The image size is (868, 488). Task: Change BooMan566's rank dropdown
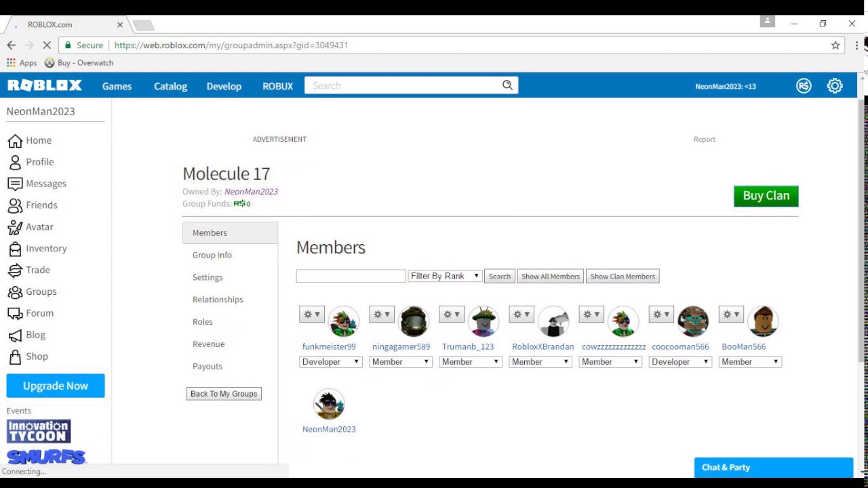tap(750, 362)
